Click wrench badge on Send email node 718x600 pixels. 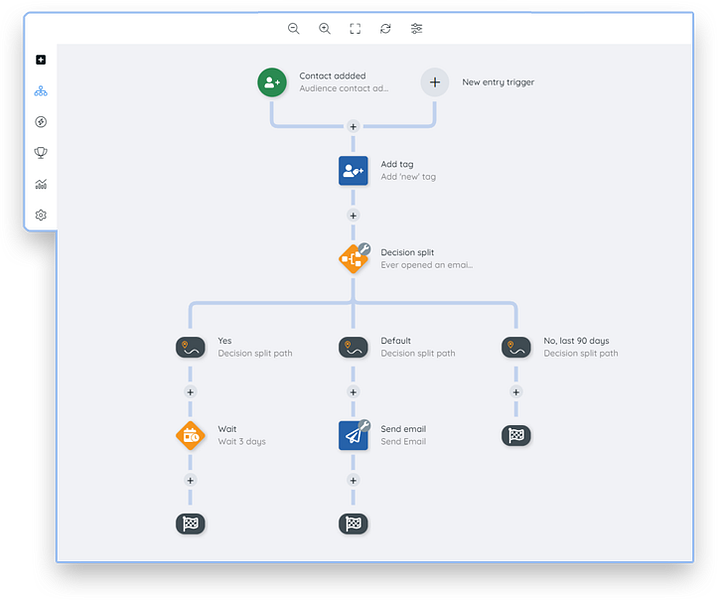(x=364, y=425)
